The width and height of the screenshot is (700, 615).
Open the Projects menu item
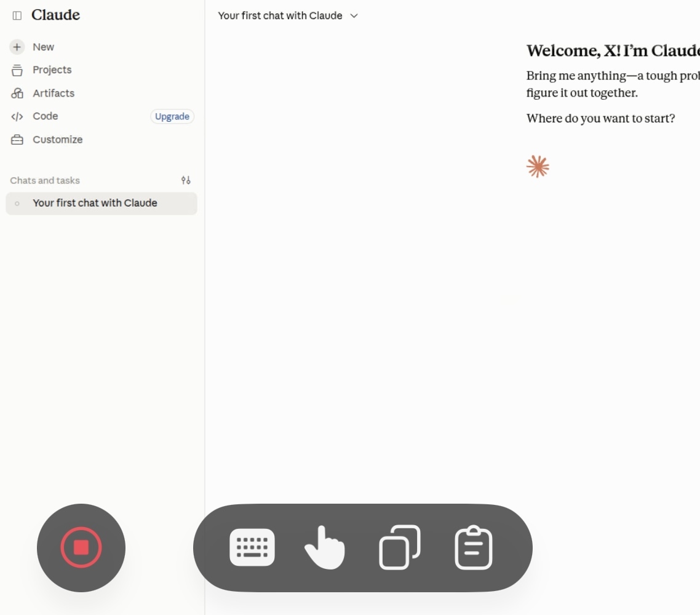click(52, 70)
